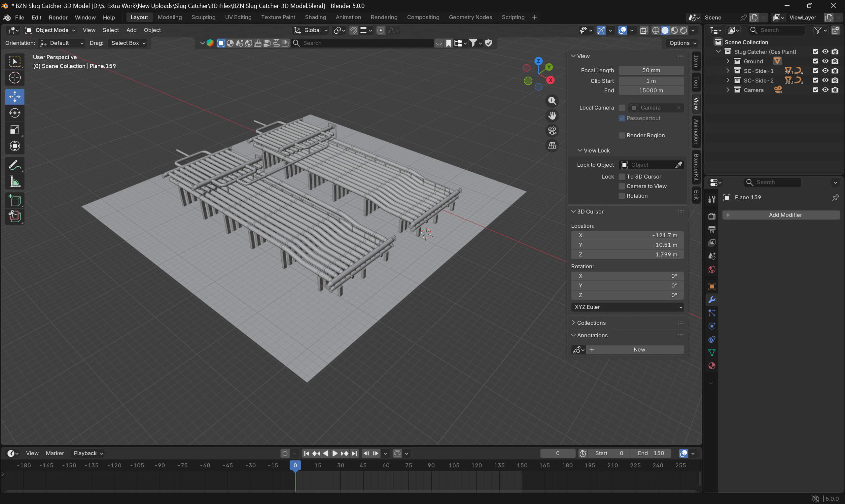The height and width of the screenshot is (504, 845).
Task: Click the pan view hand icon
Action: pyautogui.click(x=552, y=116)
